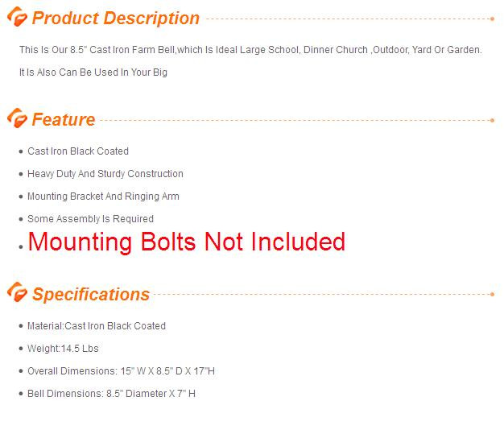Click the orange logo next to Feature
504x426 pixels.
17,119
